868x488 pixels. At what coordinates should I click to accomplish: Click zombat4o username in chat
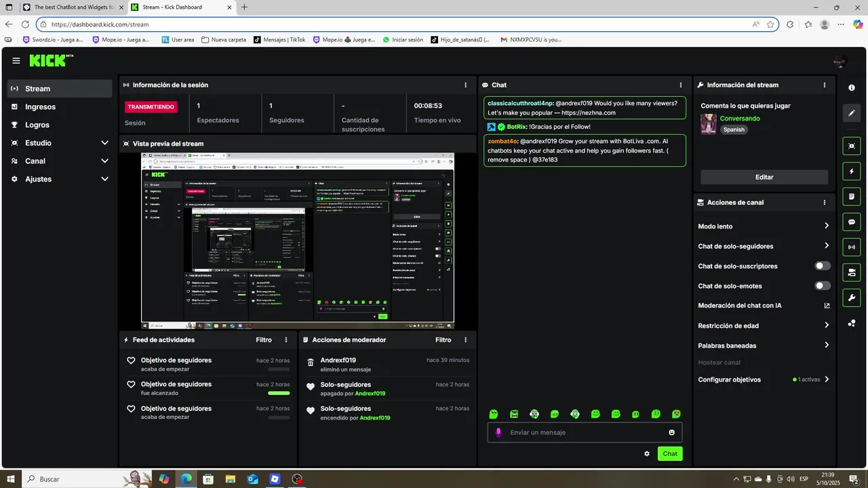(x=502, y=141)
